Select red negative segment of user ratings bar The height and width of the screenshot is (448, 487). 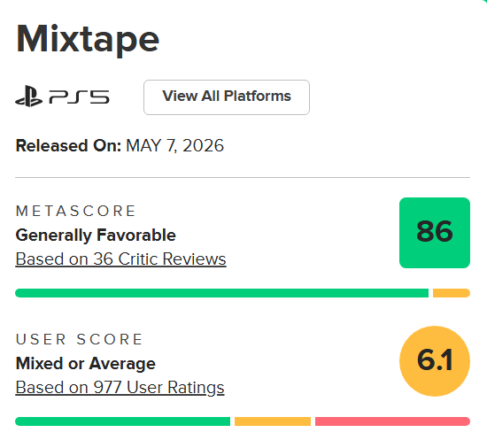392,421
